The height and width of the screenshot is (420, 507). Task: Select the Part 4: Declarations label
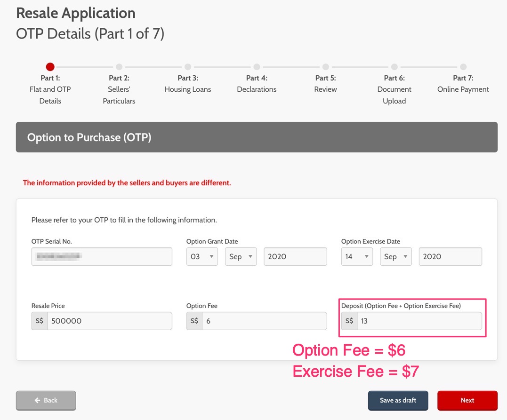(257, 84)
